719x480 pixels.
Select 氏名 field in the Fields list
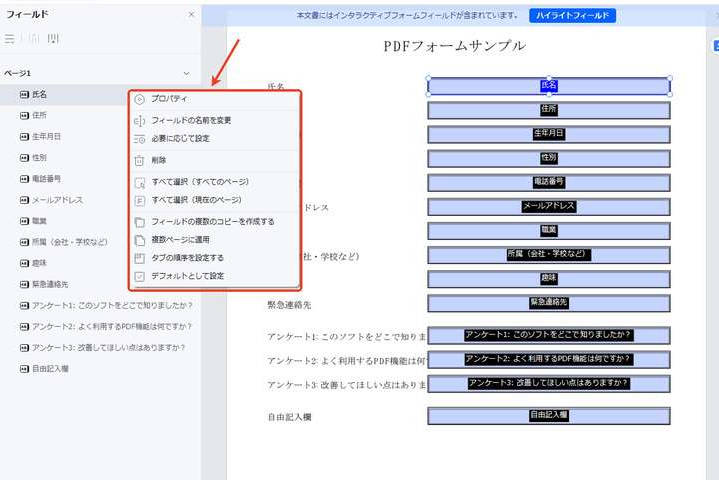64,94
